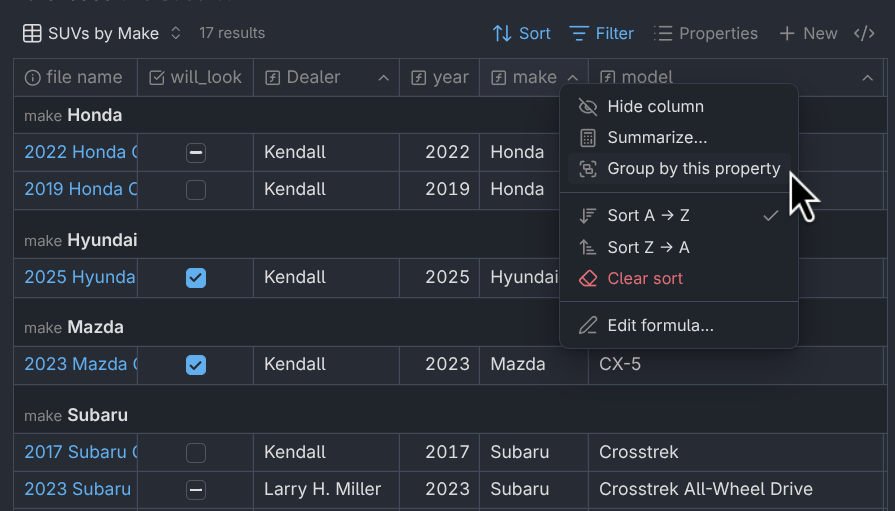Image resolution: width=895 pixels, height=511 pixels.
Task: Click the Filter lines icon
Action: (579, 33)
